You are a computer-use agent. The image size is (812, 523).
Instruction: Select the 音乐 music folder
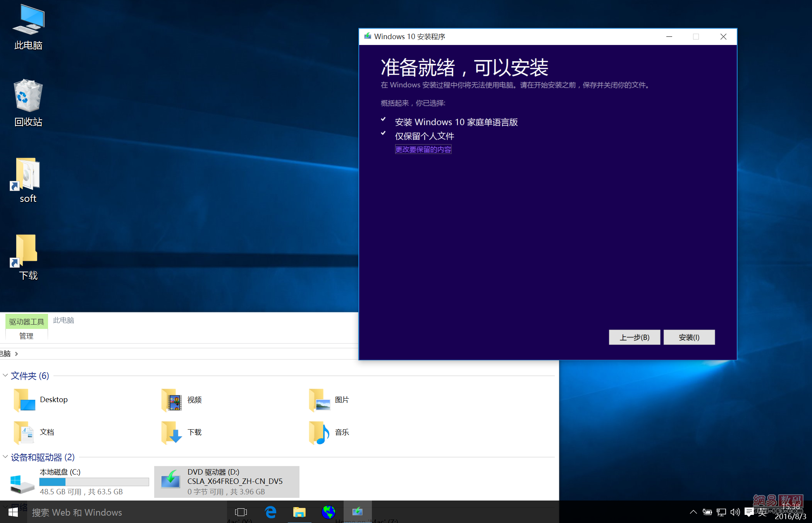point(329,432)
